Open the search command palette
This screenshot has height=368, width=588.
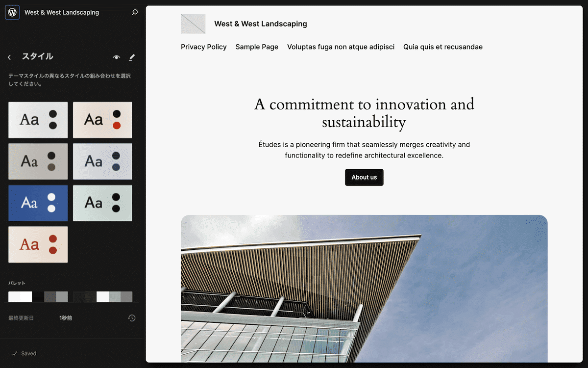(135, 12)
